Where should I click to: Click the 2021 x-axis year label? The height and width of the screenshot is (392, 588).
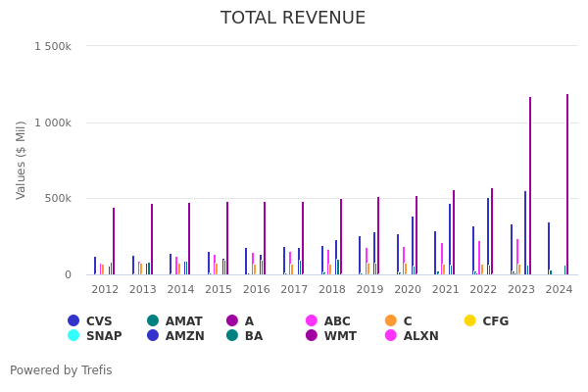click(445, 290)
